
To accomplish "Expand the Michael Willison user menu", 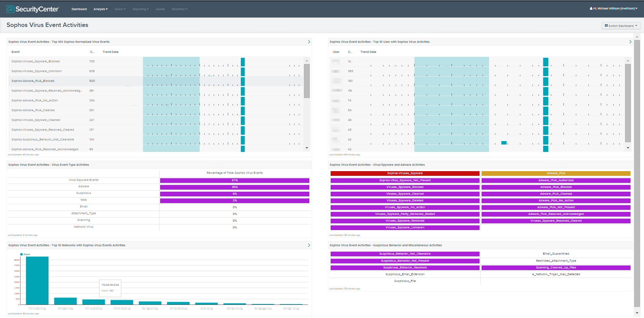I will tap(613, 8).
